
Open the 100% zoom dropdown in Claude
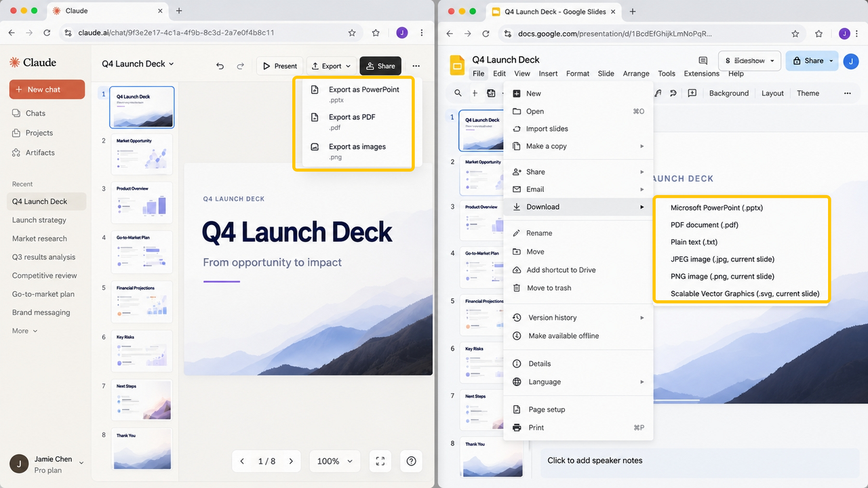(336, 461)
